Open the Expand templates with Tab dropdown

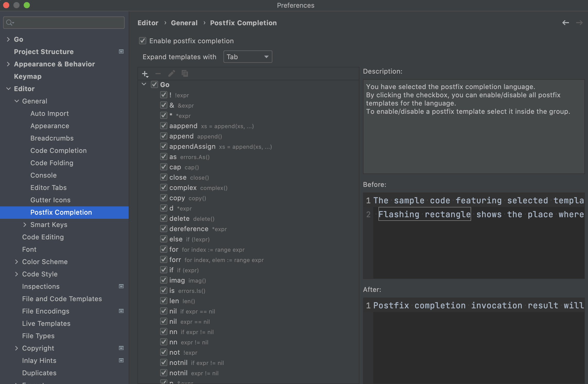pyautogui.click(x=248, y=57)
